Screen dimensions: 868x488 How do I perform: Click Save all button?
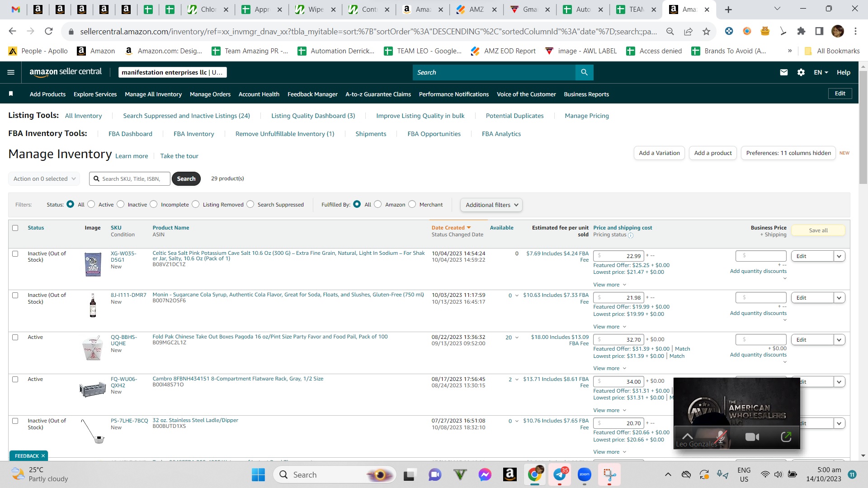818,230
